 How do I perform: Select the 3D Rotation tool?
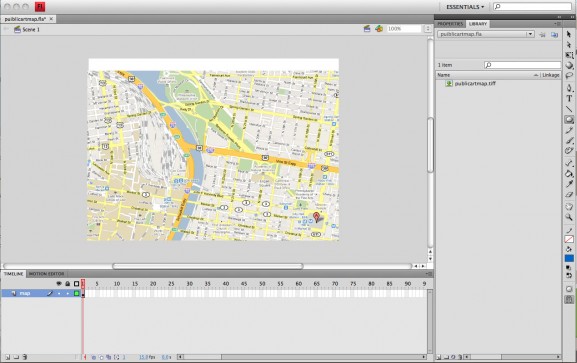569,66
